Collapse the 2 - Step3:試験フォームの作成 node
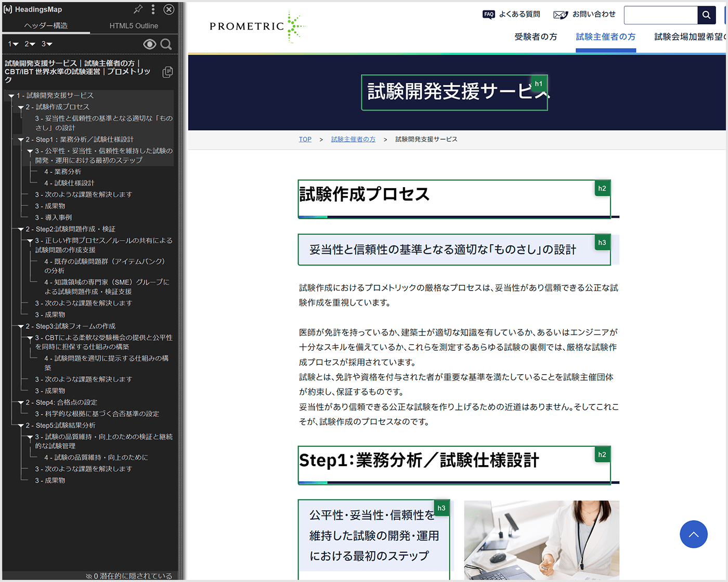Screen dimensions: 728x582 pos(21,327)
